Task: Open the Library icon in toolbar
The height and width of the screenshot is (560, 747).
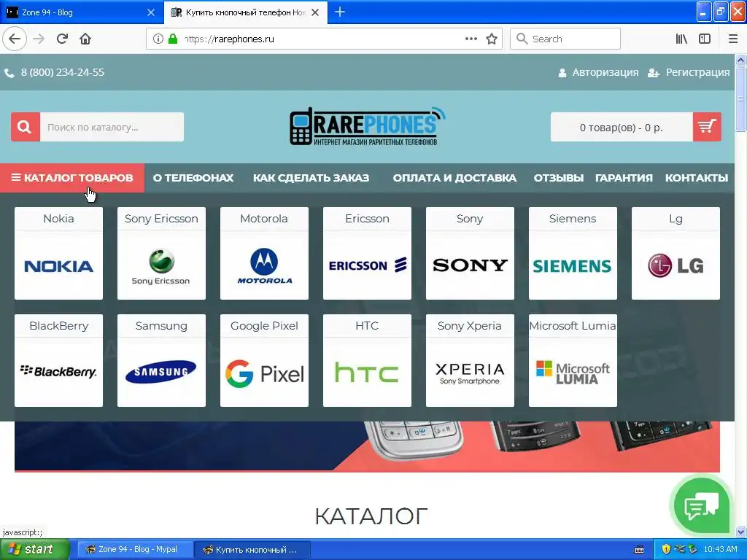Action: click(x=681, y=39)
